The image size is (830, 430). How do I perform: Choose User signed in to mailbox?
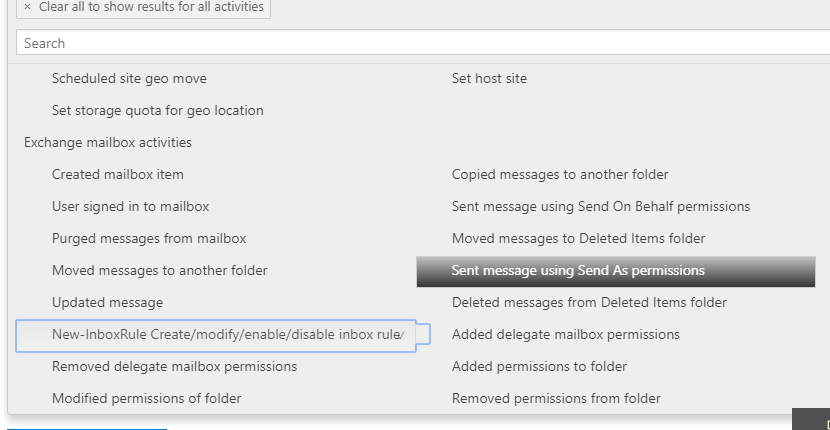coord(130,206)
